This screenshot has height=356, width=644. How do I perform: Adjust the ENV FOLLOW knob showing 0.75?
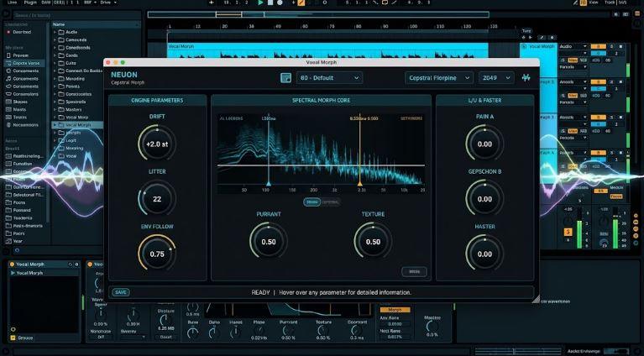[157, 254]
